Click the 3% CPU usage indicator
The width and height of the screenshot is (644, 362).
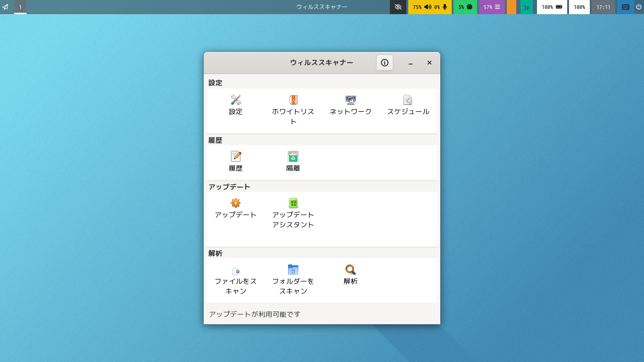click(465, 7)
